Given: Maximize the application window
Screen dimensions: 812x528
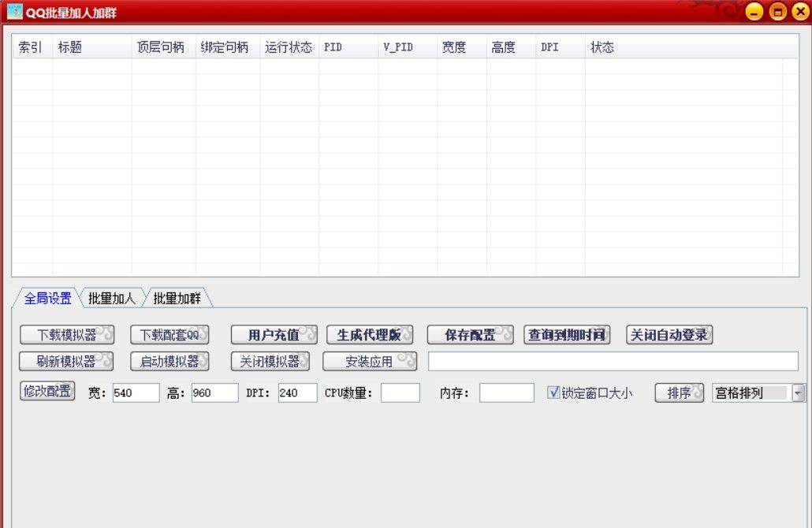Looking at the screenshot, I should (x=778, y=12).
